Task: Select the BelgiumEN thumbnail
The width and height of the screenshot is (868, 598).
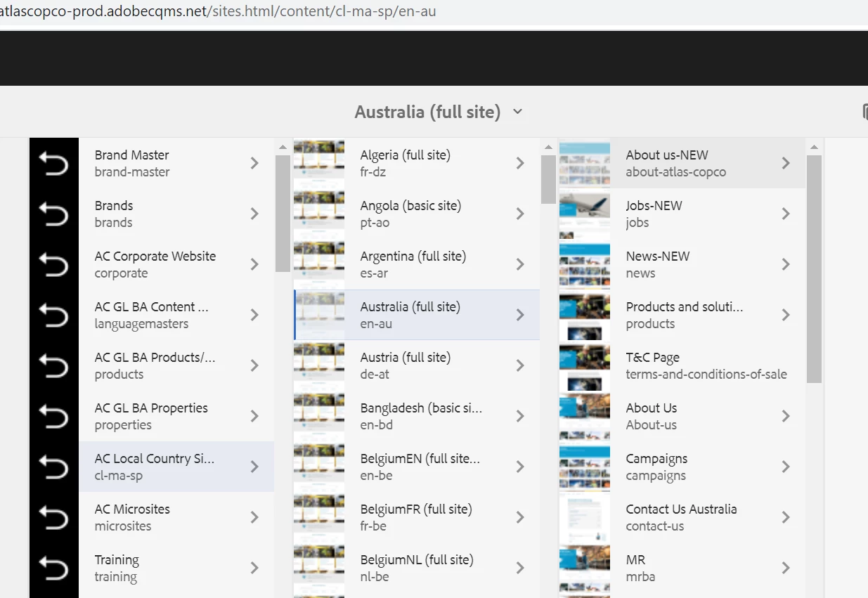Action: (x=319, y=467)
